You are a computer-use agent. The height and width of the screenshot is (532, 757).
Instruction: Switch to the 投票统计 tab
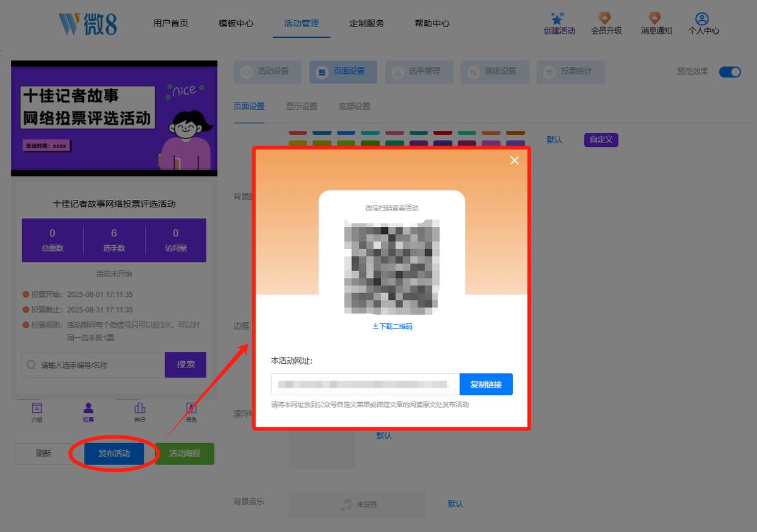coord(570,72)
